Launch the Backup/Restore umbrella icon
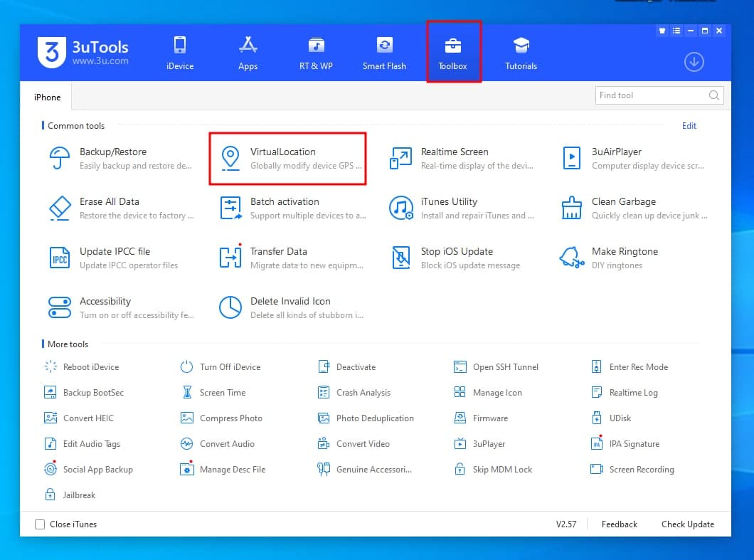This screenshot has height=560, width=754. 60,158
